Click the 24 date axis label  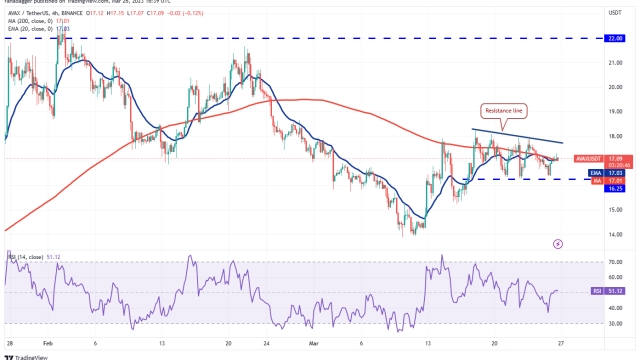[266, 344]
